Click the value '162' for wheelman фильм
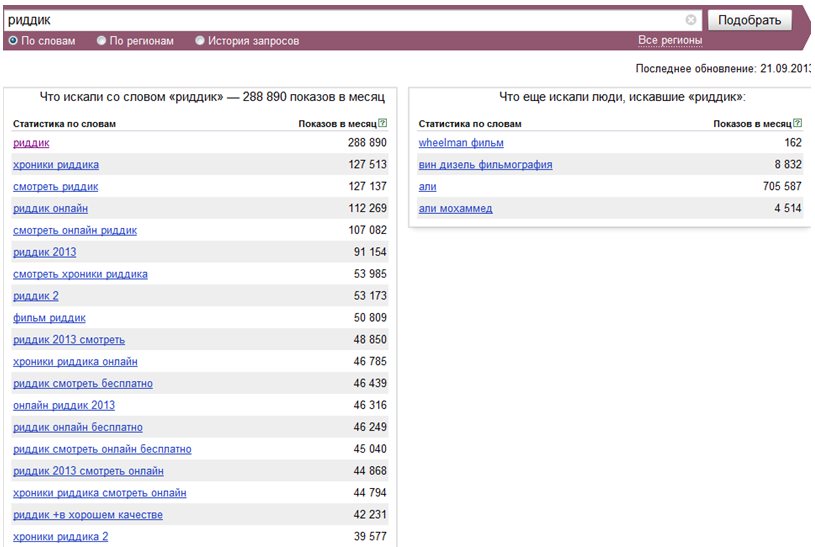 pos(793,142)
